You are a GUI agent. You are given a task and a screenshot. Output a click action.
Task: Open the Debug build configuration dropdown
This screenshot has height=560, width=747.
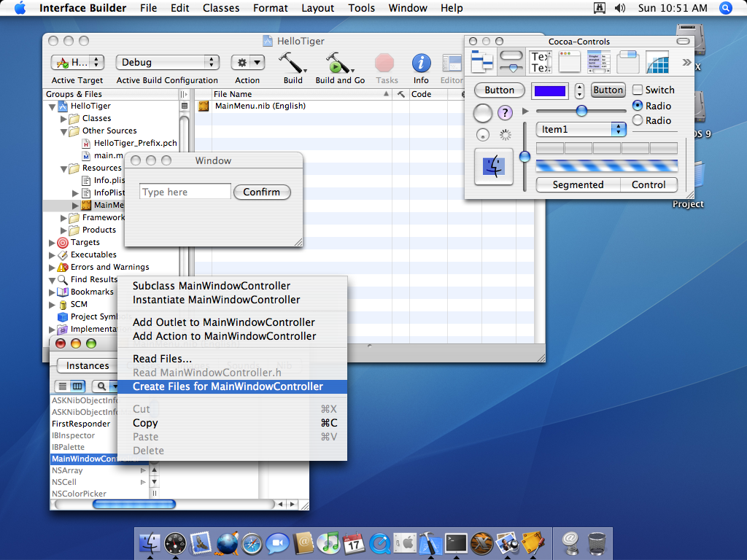(167, 63)
